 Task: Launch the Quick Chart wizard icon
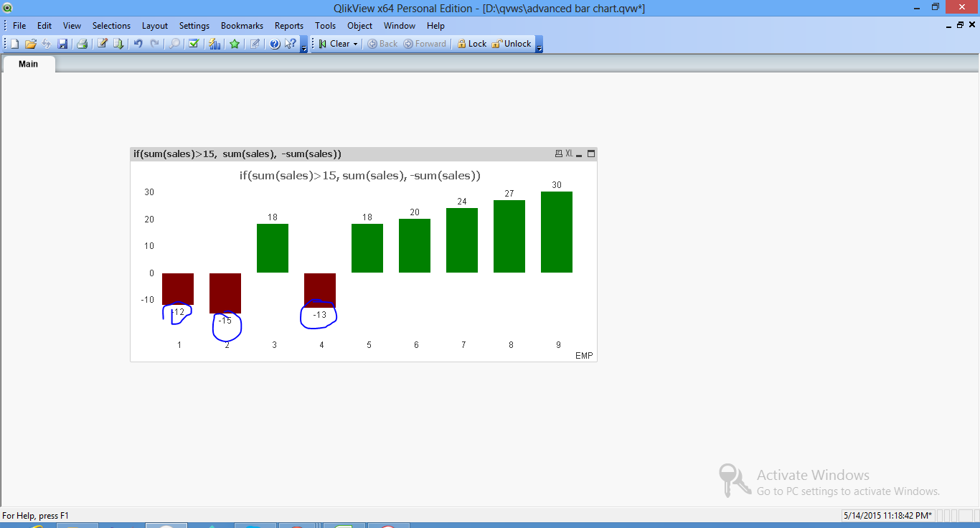coord(215,44)
